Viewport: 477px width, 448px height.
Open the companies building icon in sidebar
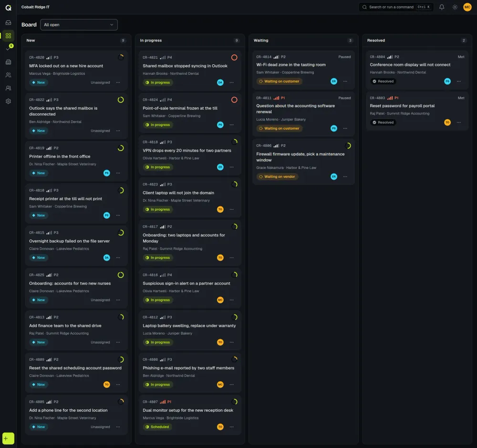point(8,62)
